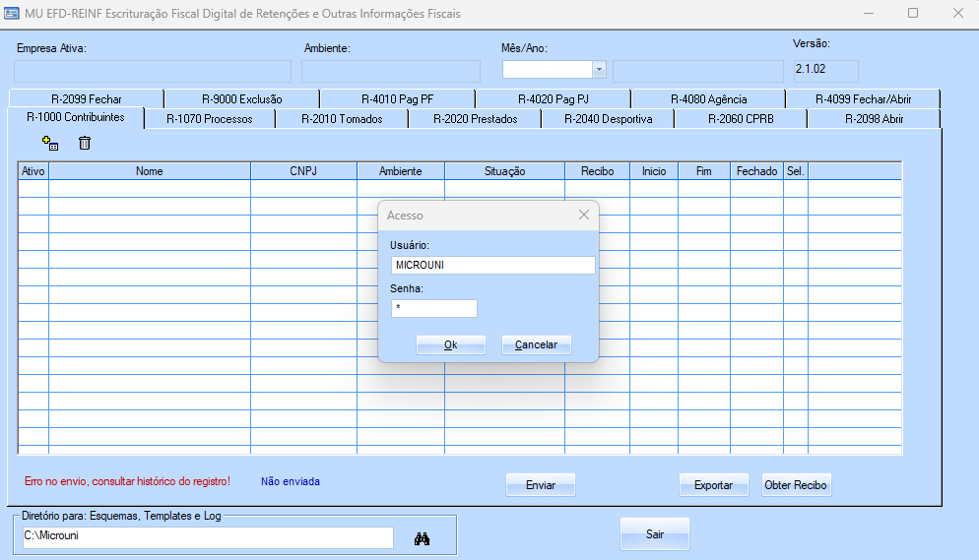Click the Empresa Ativa field

[x=153, y=71]
